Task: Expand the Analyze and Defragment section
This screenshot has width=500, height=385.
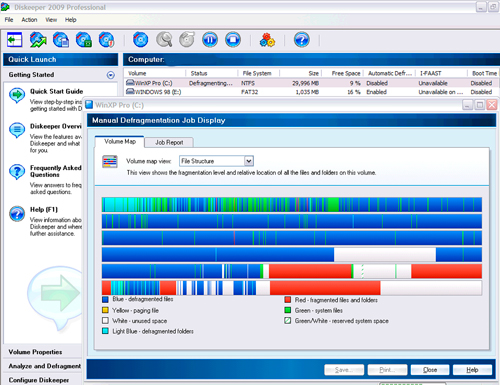Action: click(45, 366)
